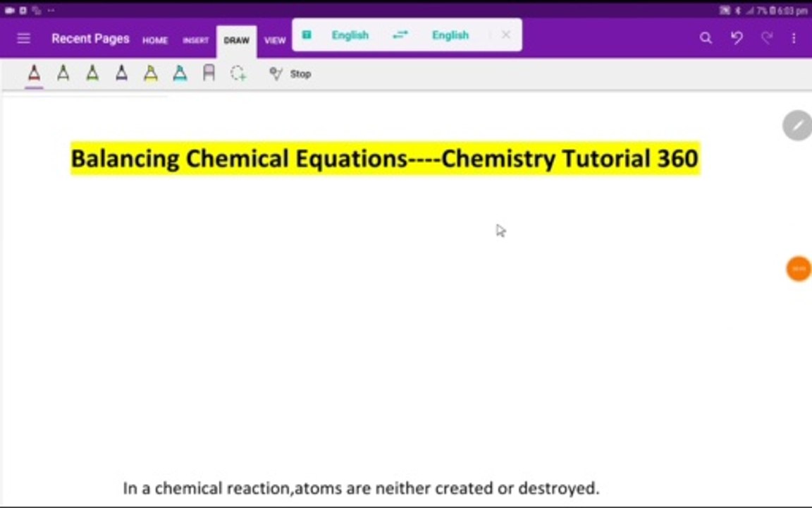The height and width of the screenshot is (508, 812).
Task: Tap the translator icon in overlay bar
Action: coord(307,35)
